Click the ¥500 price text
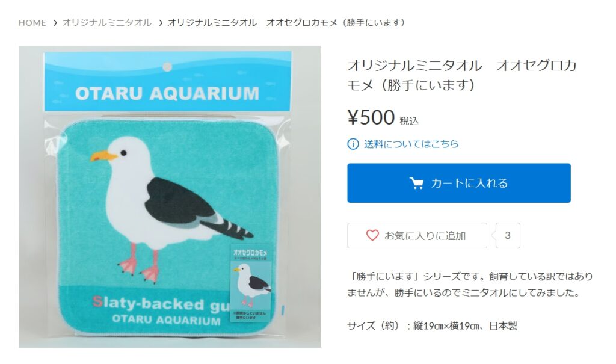Viewport: 616px width, 364px height. [371, 117]
